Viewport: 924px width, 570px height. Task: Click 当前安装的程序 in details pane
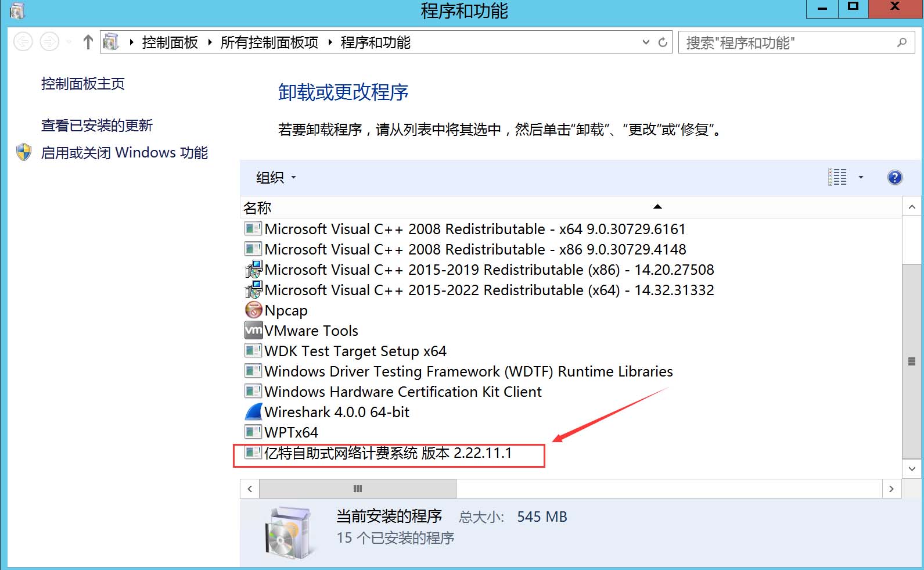click(x=389, y=516)
